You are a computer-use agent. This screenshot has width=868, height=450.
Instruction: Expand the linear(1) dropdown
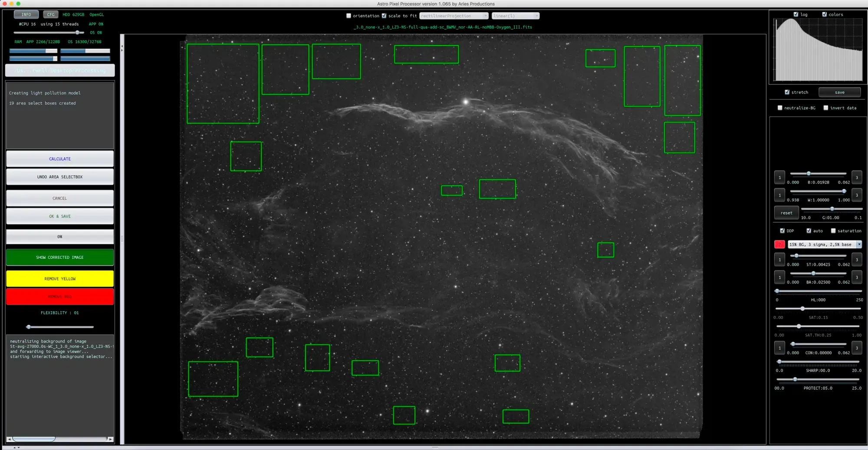pos(515,16)
